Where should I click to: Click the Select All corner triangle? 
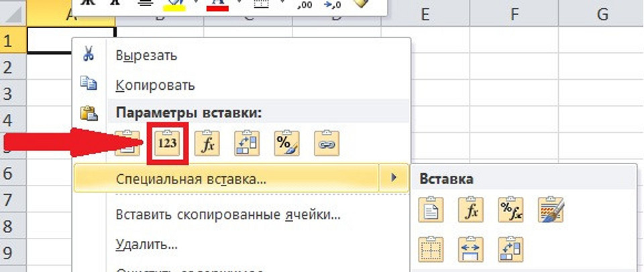(13, 14)
